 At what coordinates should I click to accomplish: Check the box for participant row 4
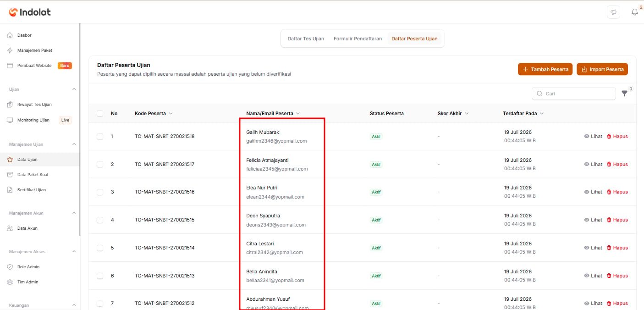pyautogui.click(x=100, y=220)
